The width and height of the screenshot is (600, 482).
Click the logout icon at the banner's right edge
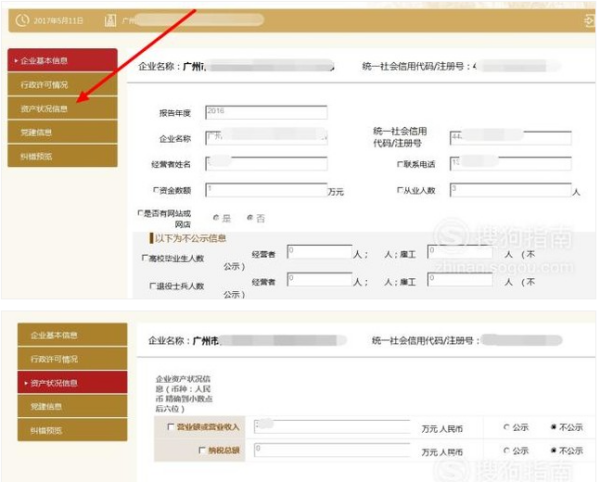(x=589, y=21)
